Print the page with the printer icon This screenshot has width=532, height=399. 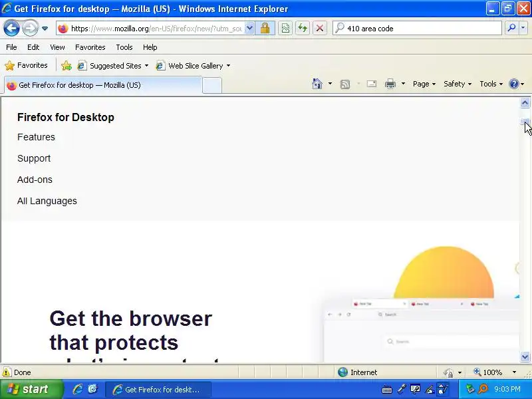pos(390,84)
